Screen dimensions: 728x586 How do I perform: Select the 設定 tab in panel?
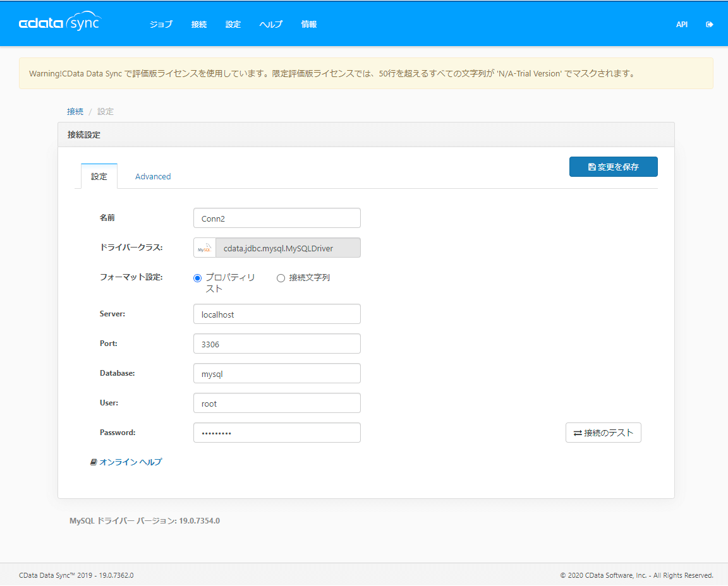coord(99,177)
